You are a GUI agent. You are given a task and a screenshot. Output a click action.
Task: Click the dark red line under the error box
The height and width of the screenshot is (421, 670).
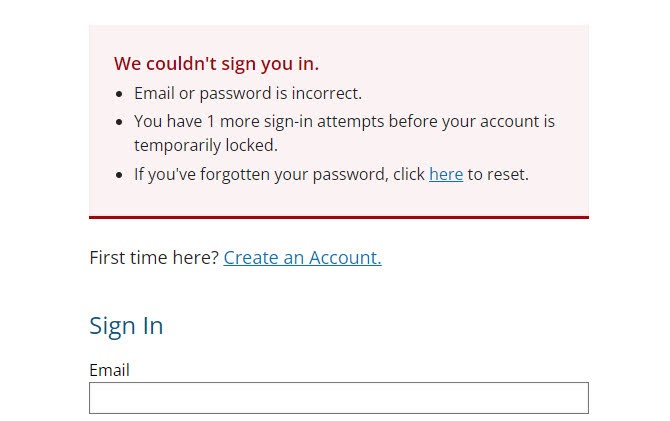(338, 217)
